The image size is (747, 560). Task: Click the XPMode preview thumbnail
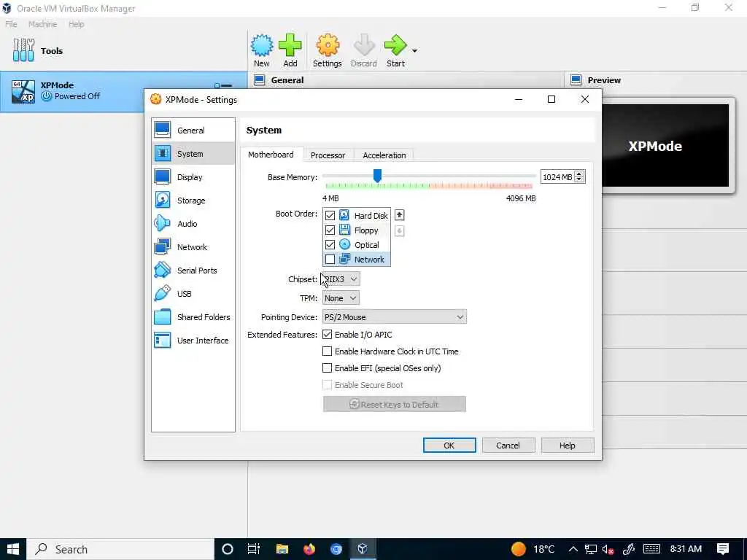tap(665, 146)
